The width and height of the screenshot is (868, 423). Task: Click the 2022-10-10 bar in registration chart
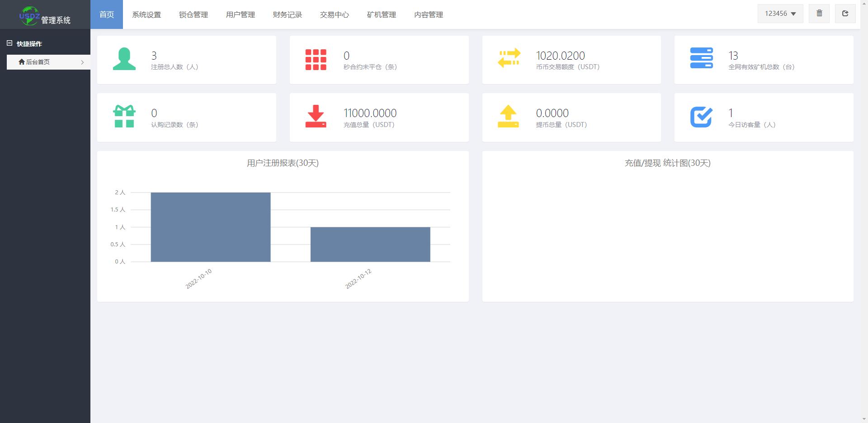coord(211,227)
